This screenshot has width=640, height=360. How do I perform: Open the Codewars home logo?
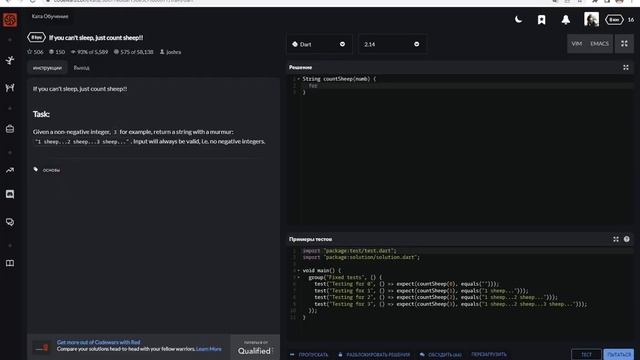tap(10, 19)
